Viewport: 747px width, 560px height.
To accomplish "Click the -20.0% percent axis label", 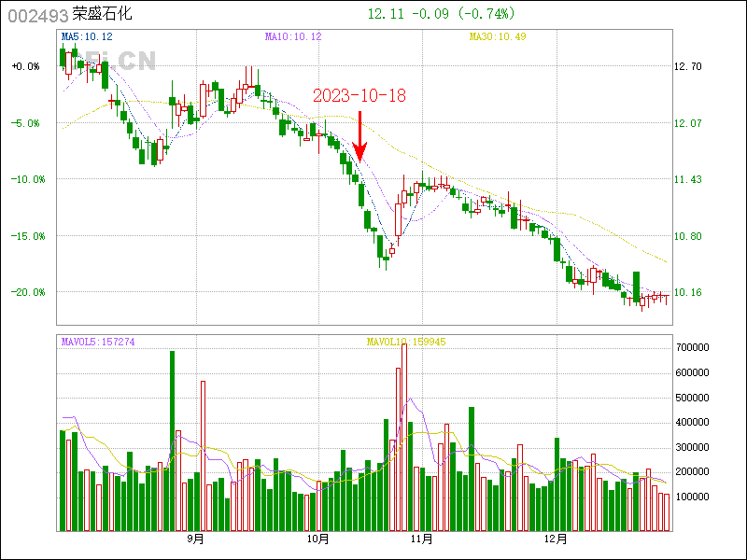I will (25, 292).
